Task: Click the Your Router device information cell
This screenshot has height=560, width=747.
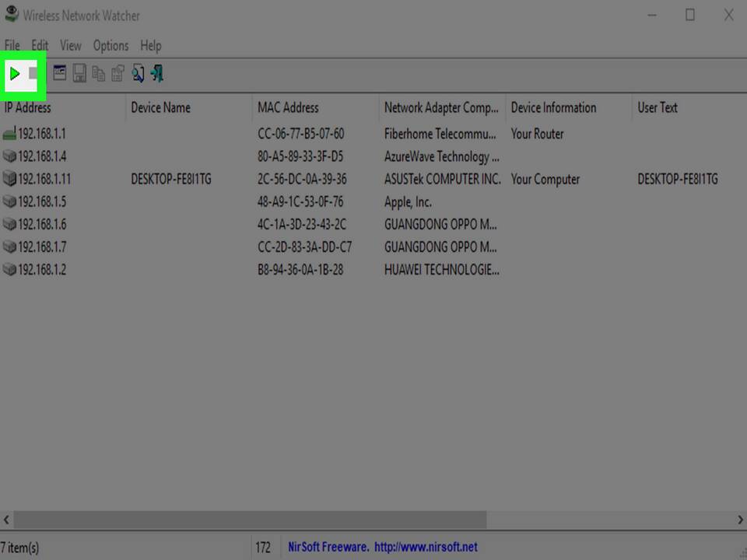Action: pyautogui.click(x=537, y=133)
